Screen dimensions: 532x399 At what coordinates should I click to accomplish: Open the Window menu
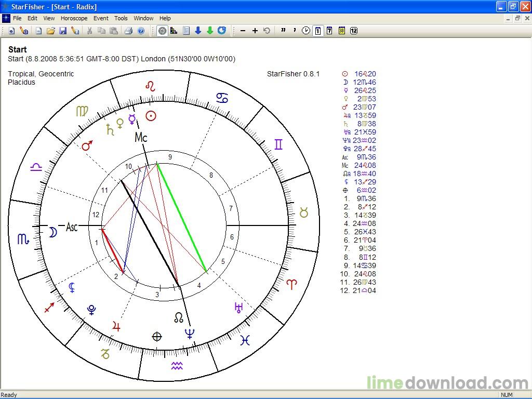pos(143,18)
